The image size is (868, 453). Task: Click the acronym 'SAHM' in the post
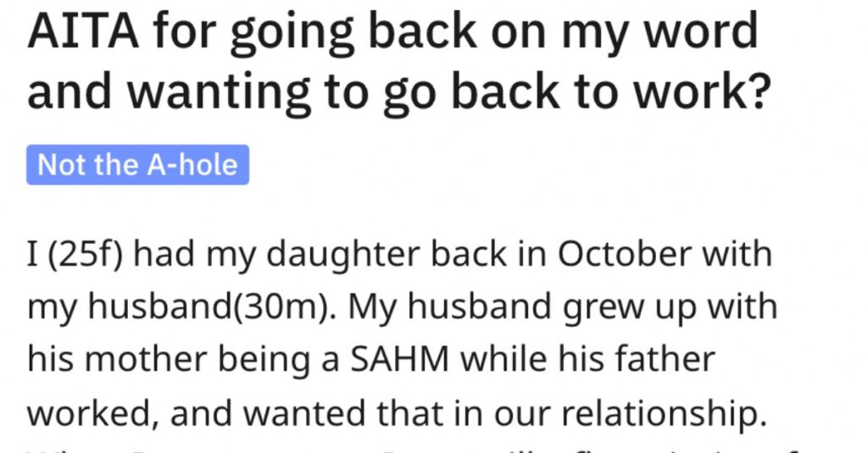click(x=400, y=360)
